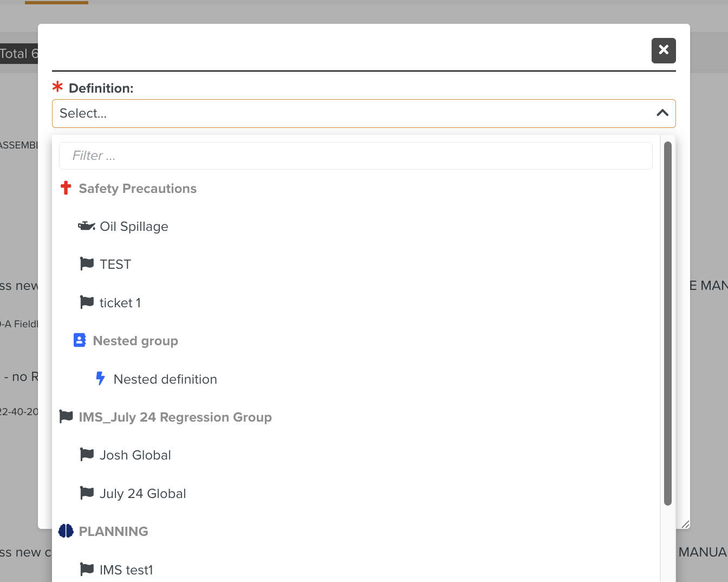Choose Oil Spillage from the list
Screen dimensions: 728x582
point(134,227)
